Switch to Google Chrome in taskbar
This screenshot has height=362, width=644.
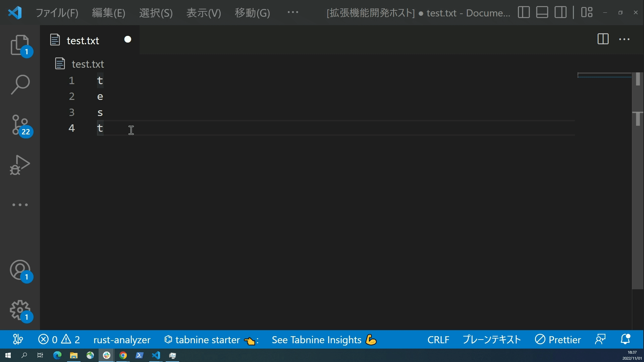tap(123, 355)
